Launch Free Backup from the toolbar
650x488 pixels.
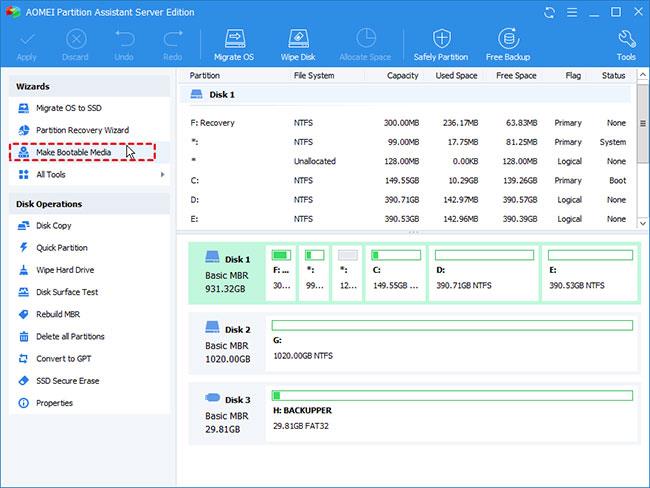click(x=508, y=45)
